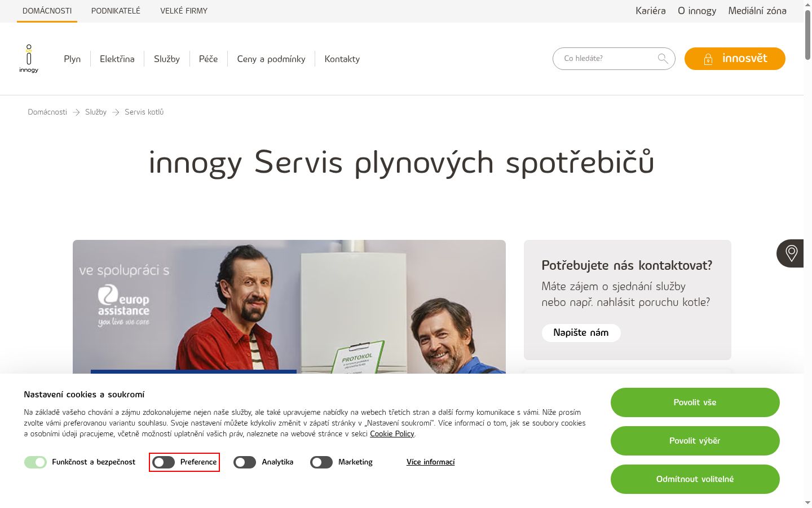Open the Kontakty menu
The height and width of the screenshot is (508, 812).
(342, 59)
